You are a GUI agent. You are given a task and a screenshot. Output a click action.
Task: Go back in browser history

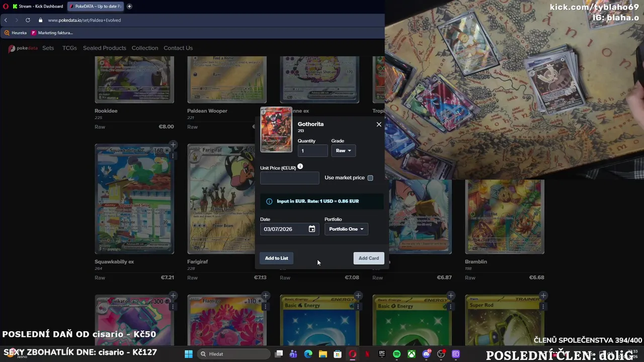(x=6, y=20)
